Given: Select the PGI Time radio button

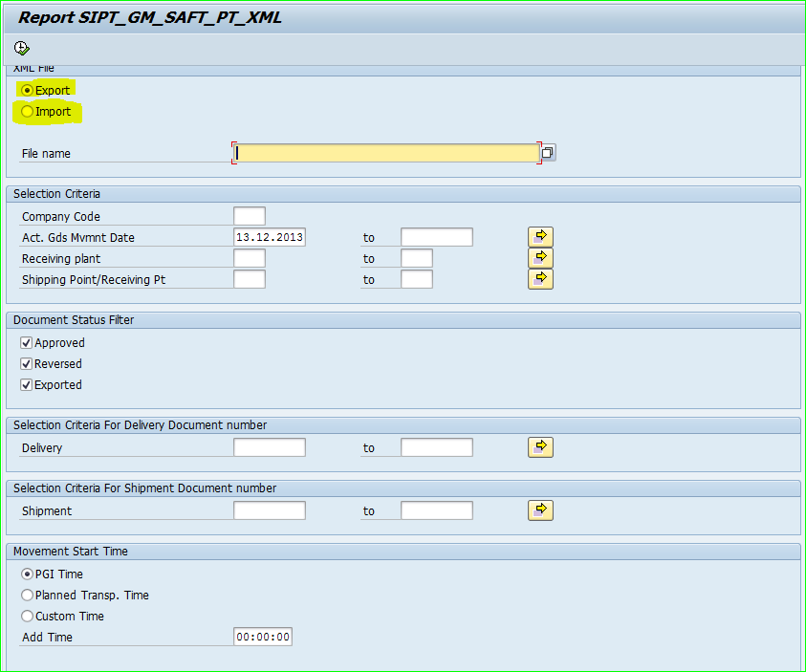Looking at the screenshot, I should [27, 574].
